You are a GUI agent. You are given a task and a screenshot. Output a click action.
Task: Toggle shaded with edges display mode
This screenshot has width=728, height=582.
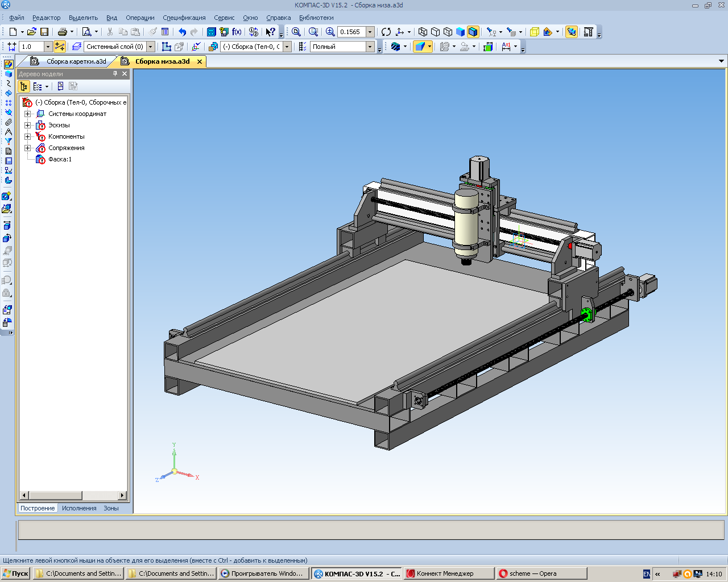point(473,32)
